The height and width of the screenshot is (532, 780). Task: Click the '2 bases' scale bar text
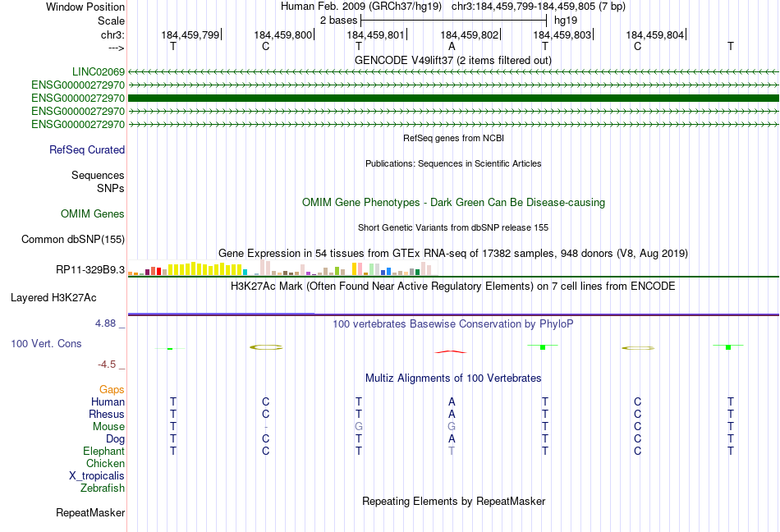338,21
